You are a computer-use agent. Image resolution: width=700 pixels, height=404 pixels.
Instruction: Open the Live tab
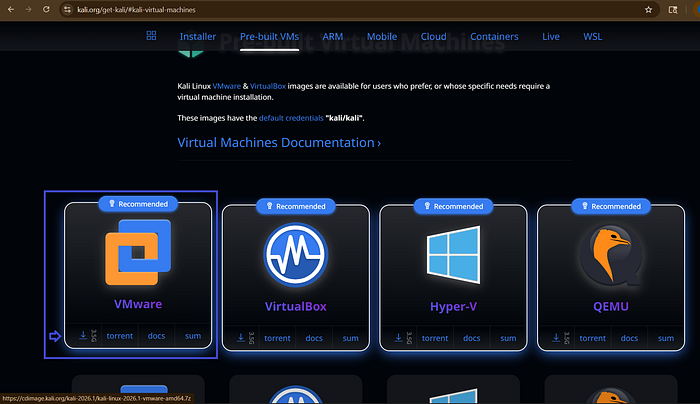point(551,37)
